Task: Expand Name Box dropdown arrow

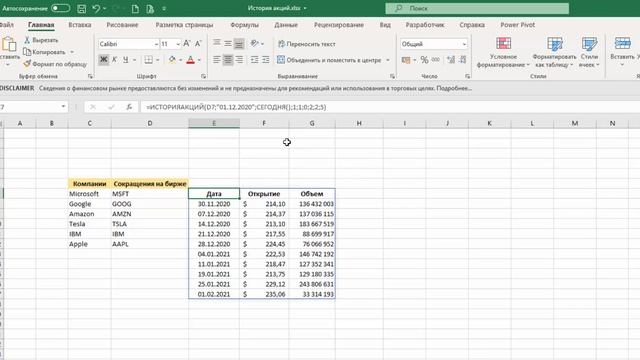Action: [x=63, y=107]
